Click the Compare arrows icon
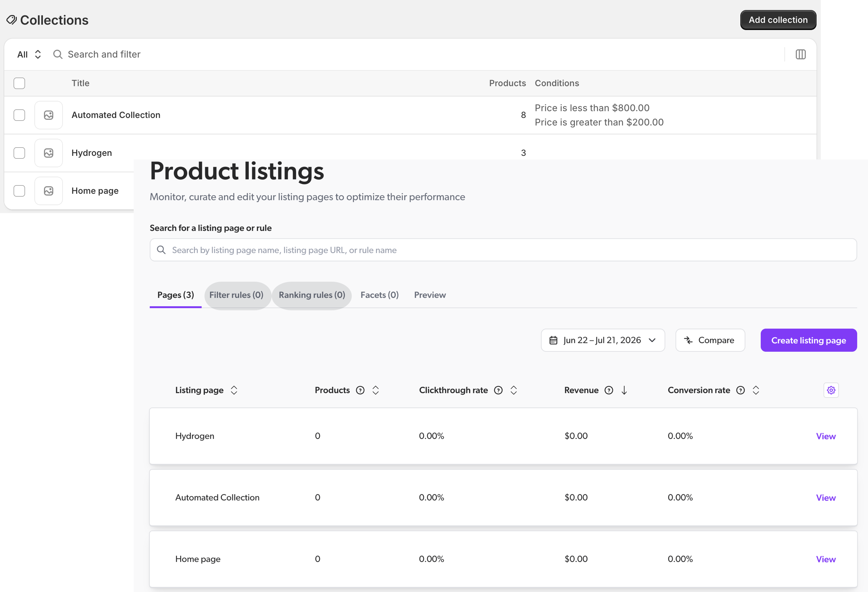This screenshot has width=868, height=592. (688, 340)
